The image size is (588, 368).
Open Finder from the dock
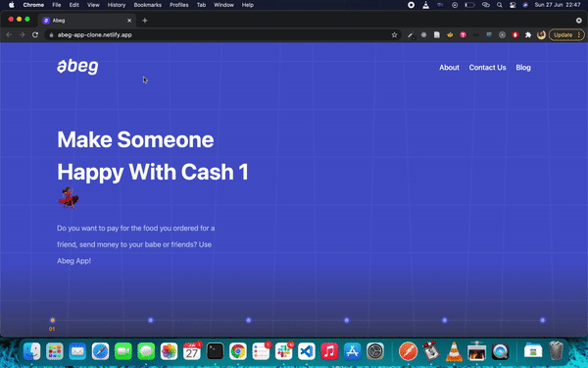[32, 352]
